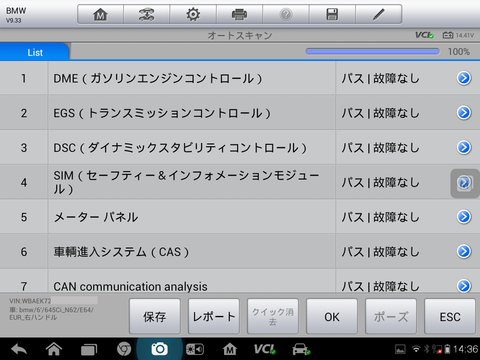The width and height of the screenshot is (480, 360).
Task: Click the OK button
Action: 332,316
